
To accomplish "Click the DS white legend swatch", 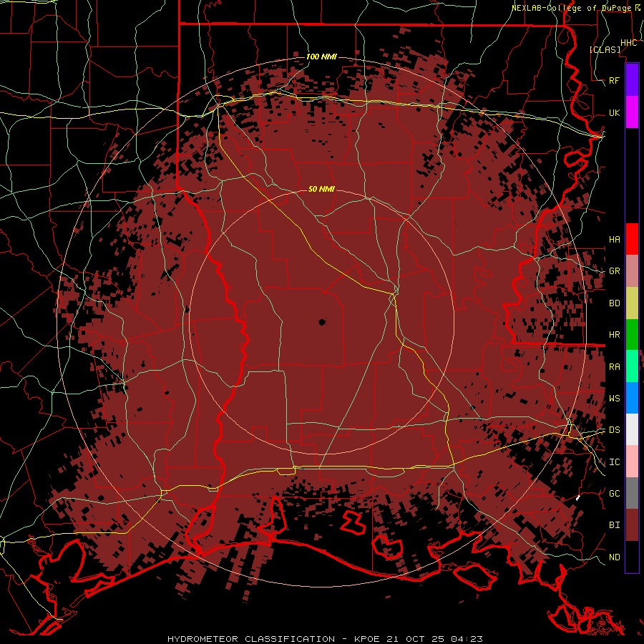I will [x=632, y=429].
